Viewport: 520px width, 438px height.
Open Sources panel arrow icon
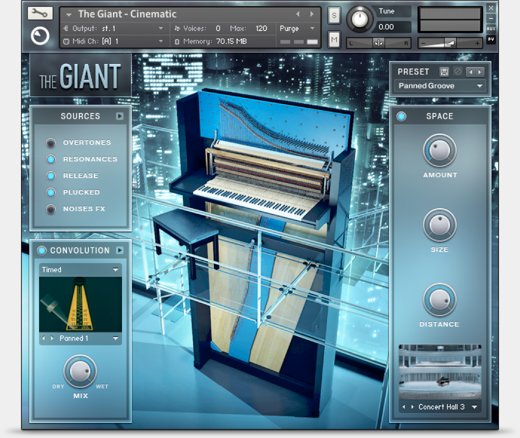120,116
